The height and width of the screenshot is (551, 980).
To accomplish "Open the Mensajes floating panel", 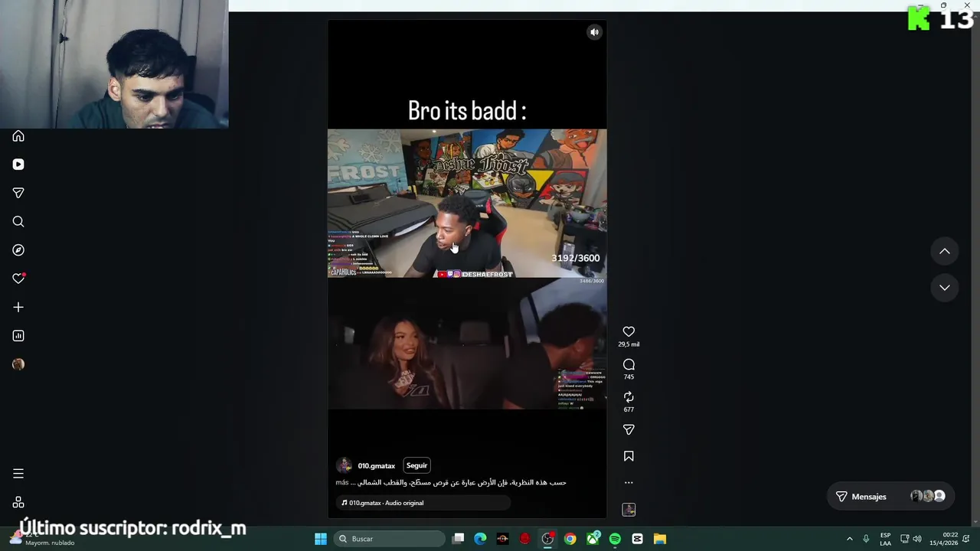I will point(890,497).
